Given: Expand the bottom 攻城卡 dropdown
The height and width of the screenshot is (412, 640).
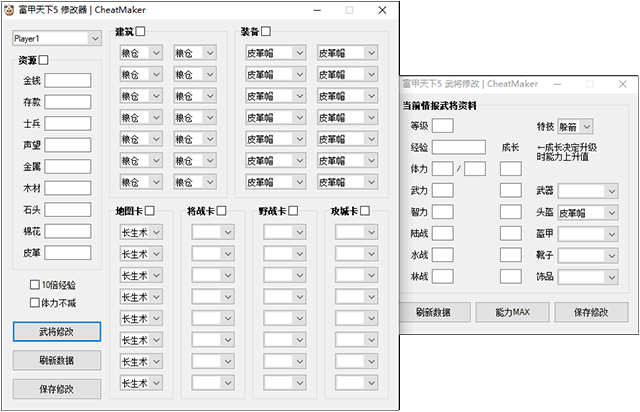Looking at the screenshot, I should [356, 383].
